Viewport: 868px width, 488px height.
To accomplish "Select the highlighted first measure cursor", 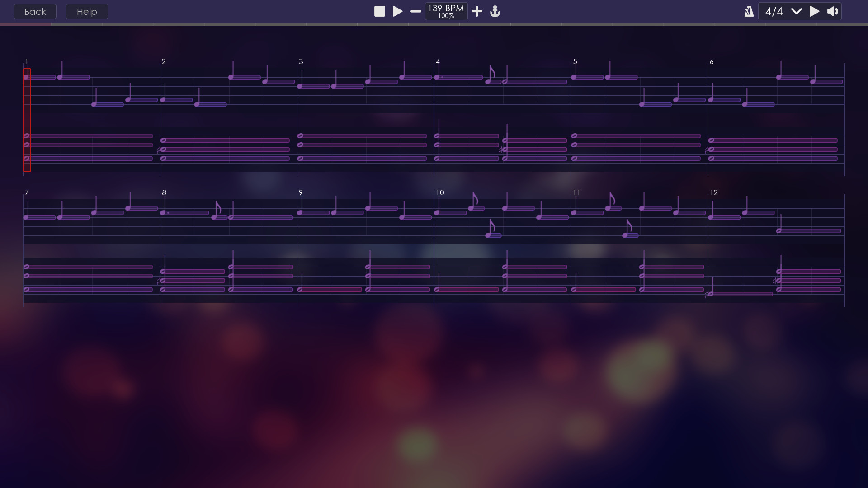I will coord(27,120).
